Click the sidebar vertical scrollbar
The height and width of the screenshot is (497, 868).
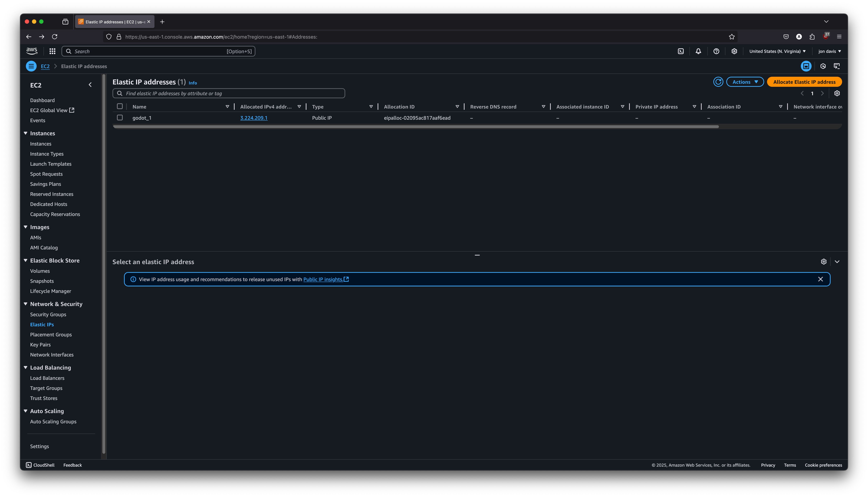pyautogui.click(x=103, y=264)
